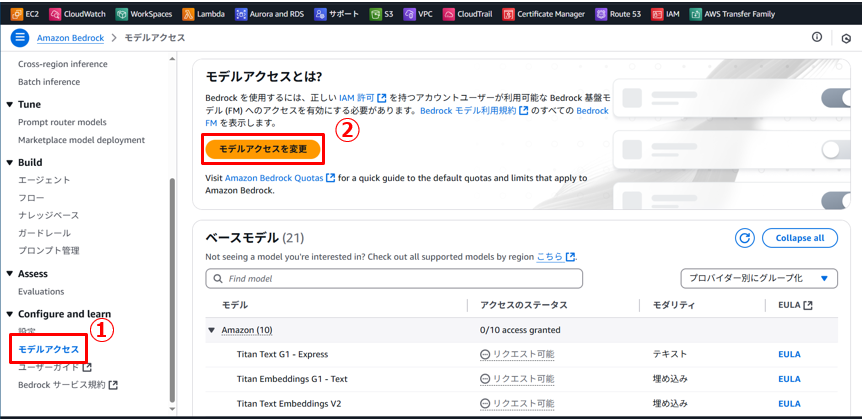This screenshot has height=419, width=862.
Task: Open the WorkSpaces shortcut icon
Action: tap(121, 14)
